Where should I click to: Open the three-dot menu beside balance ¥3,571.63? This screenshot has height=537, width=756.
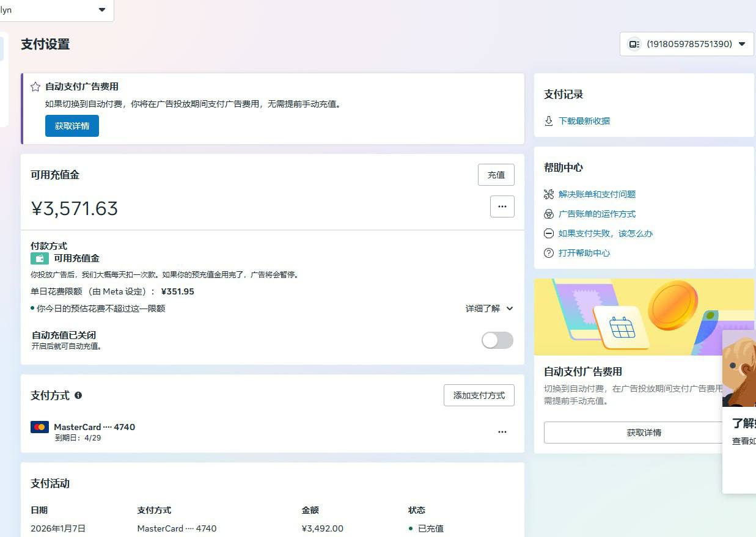(502, 206)
